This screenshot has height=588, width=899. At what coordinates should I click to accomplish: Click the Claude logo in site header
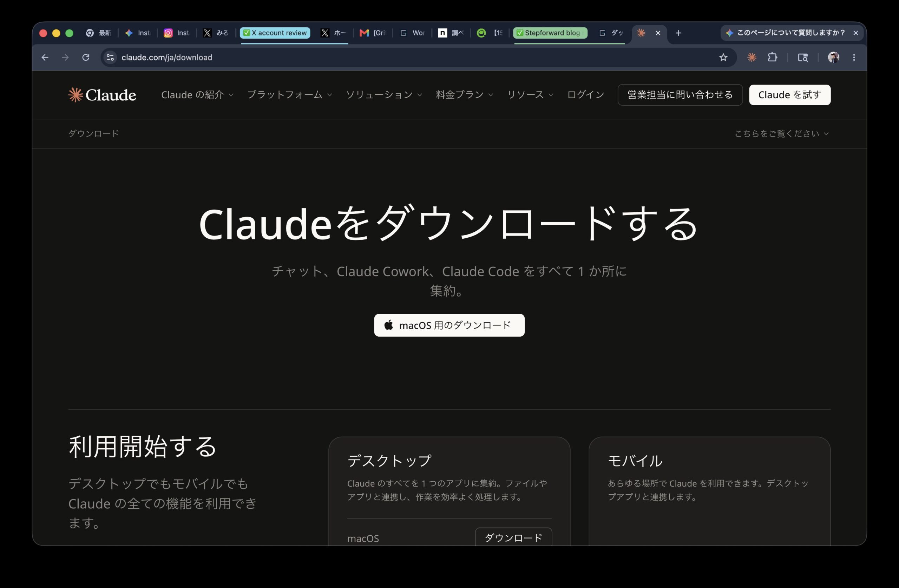[102, 95]
